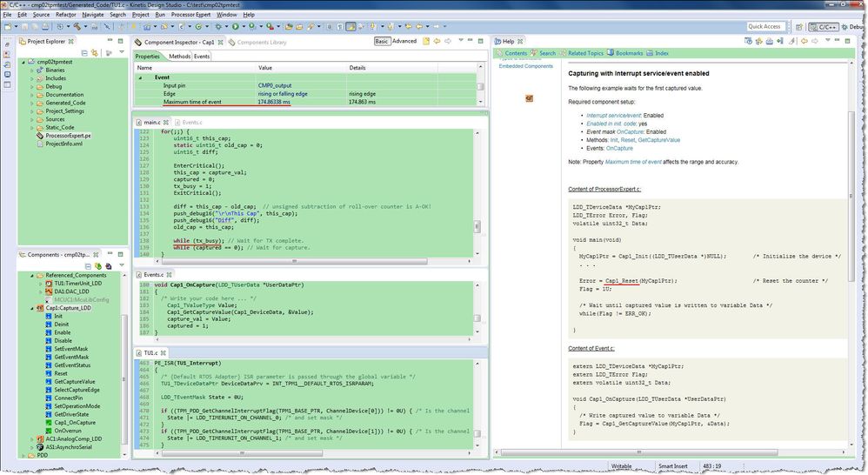Collapse the Event property group

click(140, 77)
